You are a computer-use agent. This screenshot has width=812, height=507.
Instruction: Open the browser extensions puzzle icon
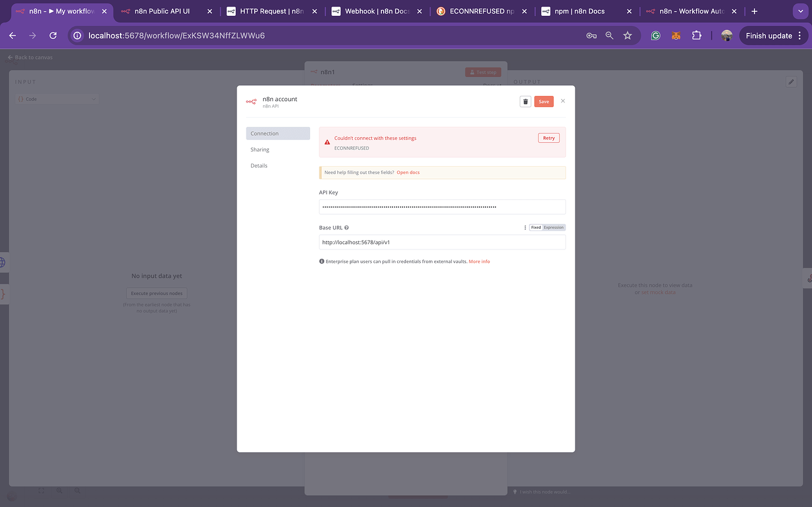pyautogui.click(x=697, y=35)
